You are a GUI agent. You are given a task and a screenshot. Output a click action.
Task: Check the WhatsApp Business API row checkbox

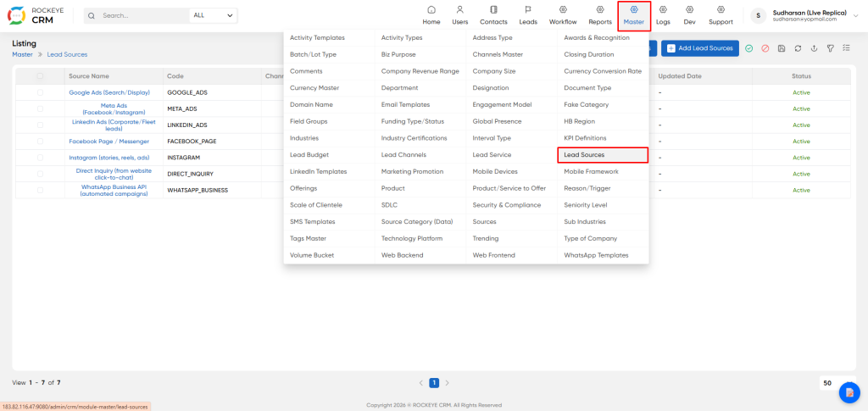pyautogui.click(x=40, y=190)
